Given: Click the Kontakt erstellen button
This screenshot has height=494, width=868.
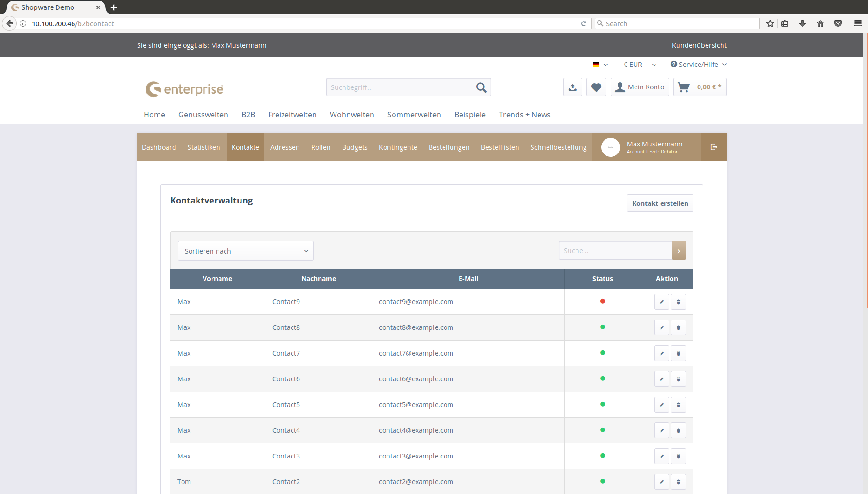Looking at the screenshot, I should pyautogui.click(x=660, y=203).
